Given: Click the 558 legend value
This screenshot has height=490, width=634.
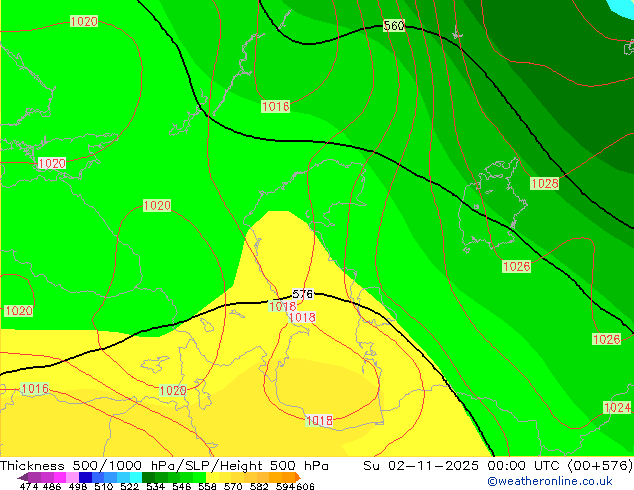Looking at the screenshot, I should pos(207,486).
